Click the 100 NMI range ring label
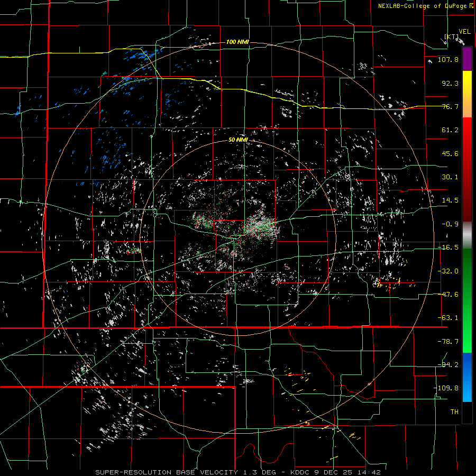 [237, 42]
